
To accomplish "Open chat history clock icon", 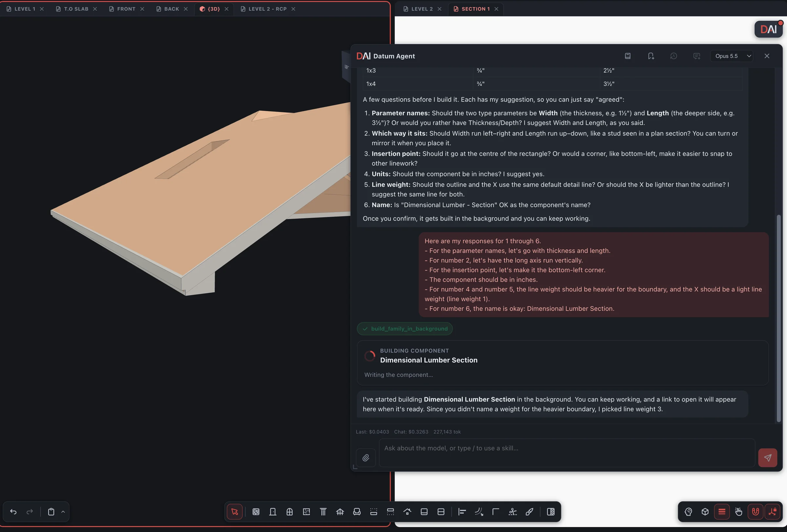I will coord(674,56).
